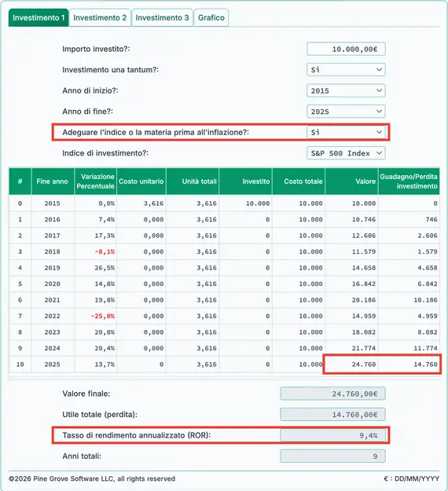448x491 pixels.
Task: Click the ROR percentage output field
Action: point(332,435)
